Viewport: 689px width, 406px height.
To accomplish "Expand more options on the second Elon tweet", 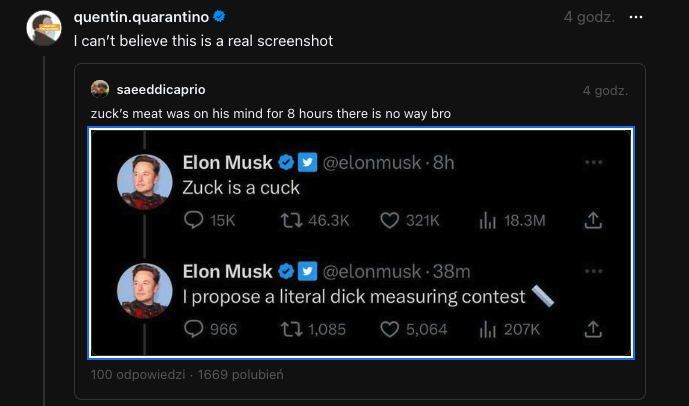I will 593,271.
